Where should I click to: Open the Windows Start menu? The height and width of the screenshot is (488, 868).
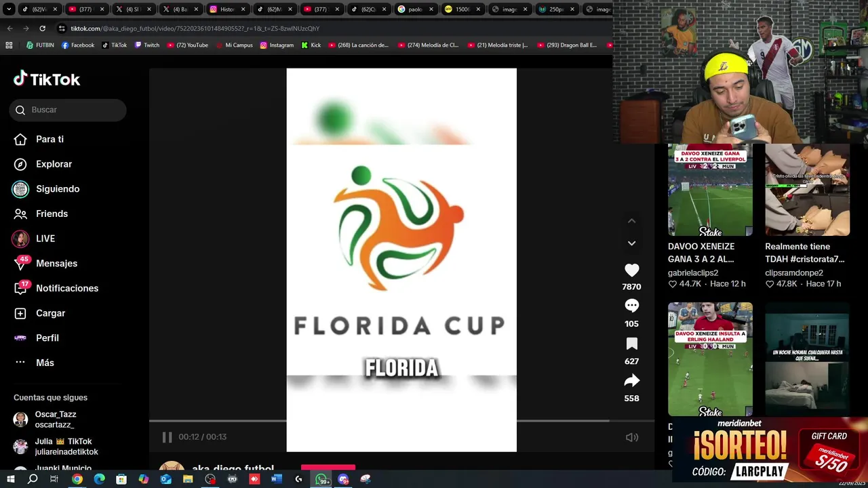point(10,479)
